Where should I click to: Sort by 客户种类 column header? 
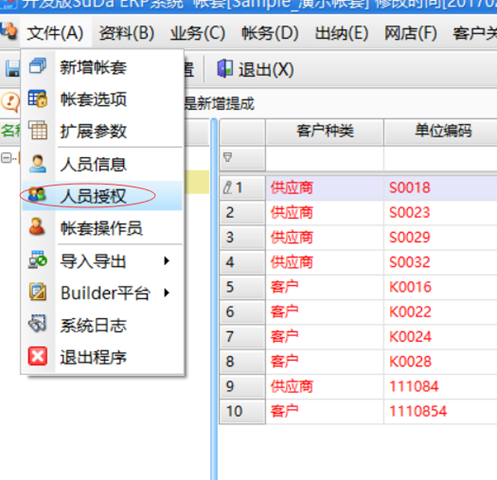pos(325,131)
